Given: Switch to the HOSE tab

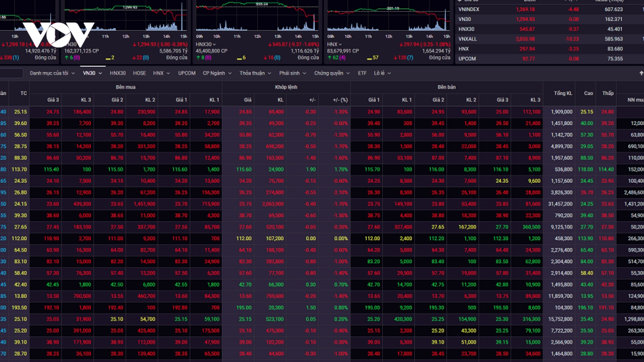Looking at the screenshot, I should 139,73.
